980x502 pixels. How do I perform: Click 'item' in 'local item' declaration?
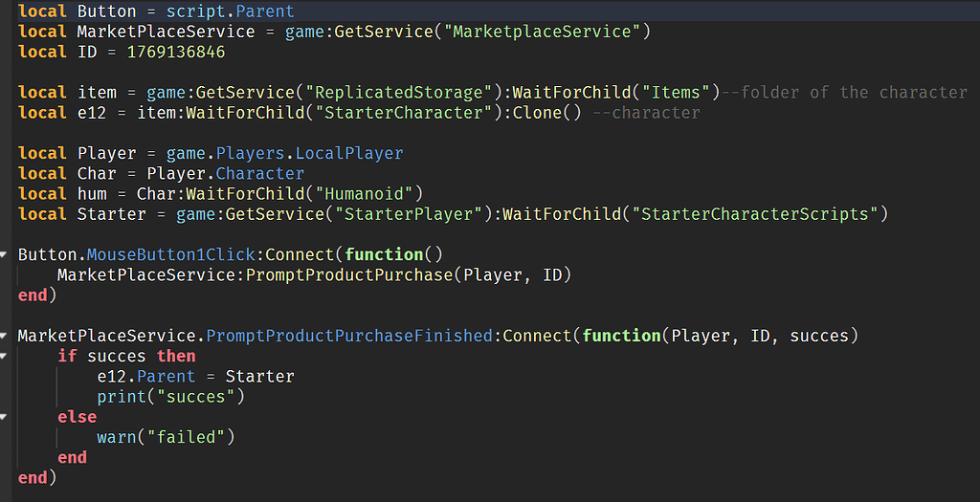pyautogui.click(x=97, y=93)
